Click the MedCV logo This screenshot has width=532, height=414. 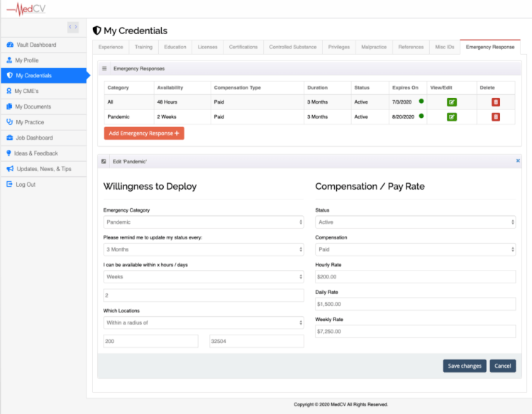pyautogui.click(x=26, y=9)
